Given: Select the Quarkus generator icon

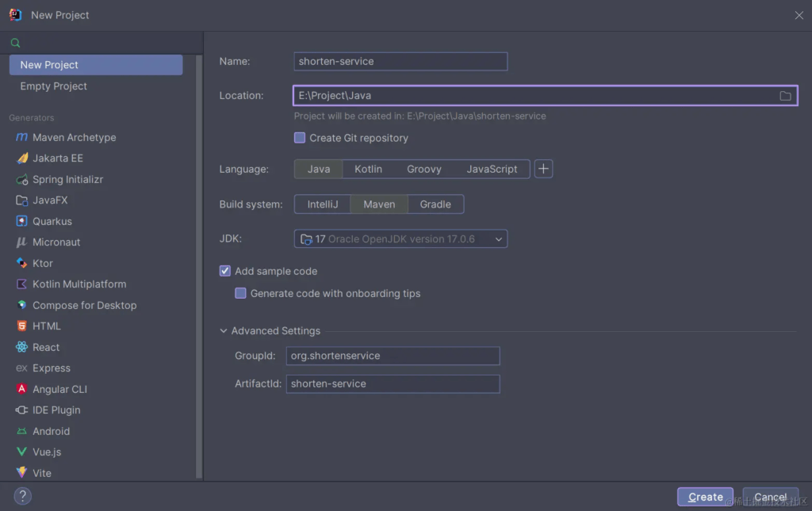Looking at the screenshot, I should coord(21,222).
